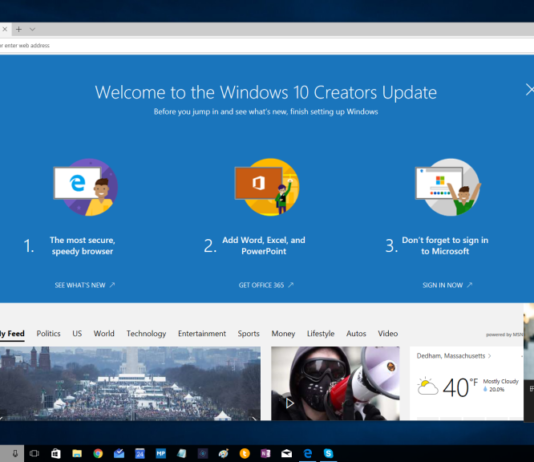Open the World news tab
Screen dimensions: 534x462
[104, 334]
